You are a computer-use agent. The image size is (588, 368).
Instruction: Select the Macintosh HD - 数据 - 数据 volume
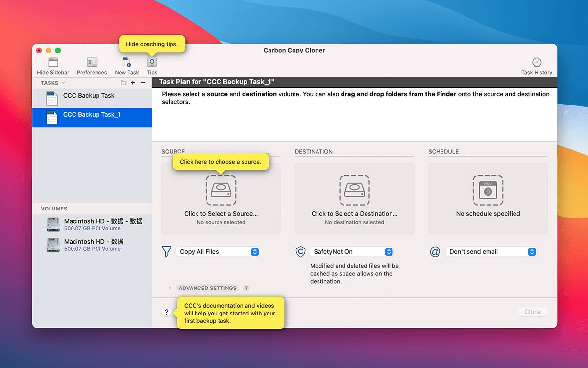[x=92, y=225]
